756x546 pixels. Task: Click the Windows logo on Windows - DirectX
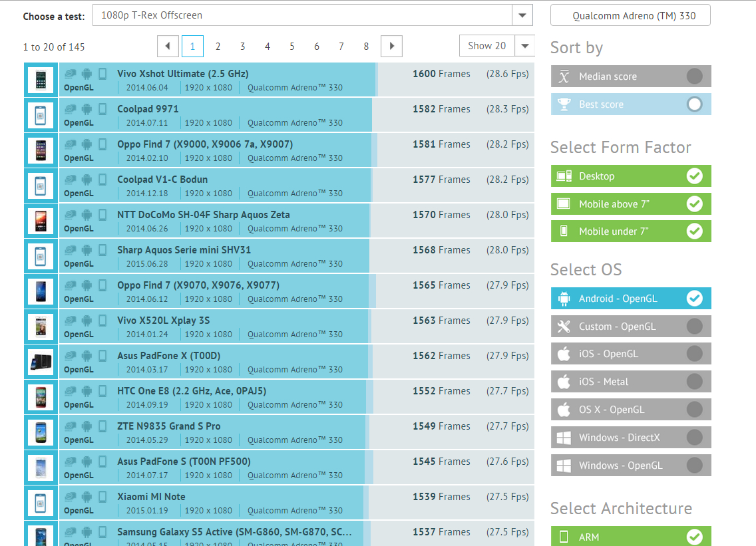[564, 438]
